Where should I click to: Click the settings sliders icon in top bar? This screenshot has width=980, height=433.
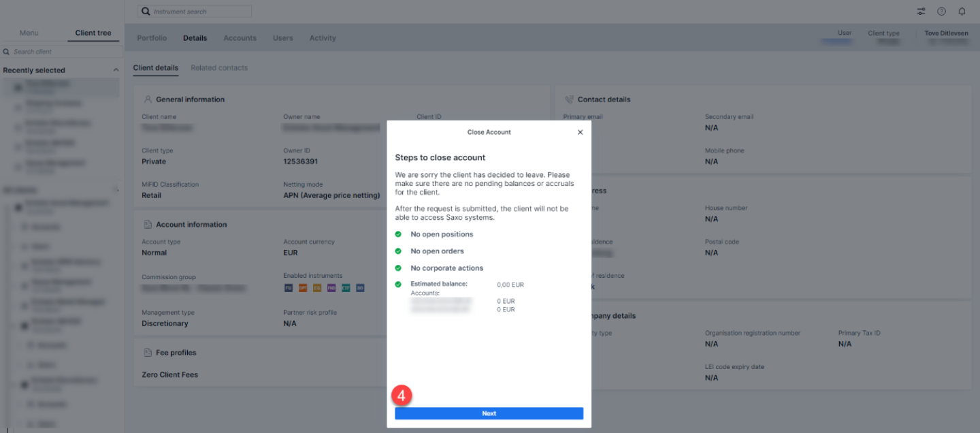(921, 12)
